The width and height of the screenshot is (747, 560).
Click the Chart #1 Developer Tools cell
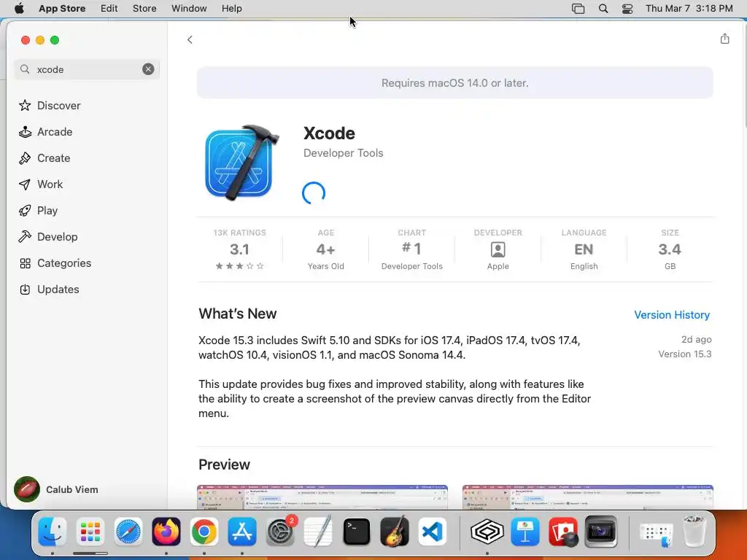[x=412, y=249]
